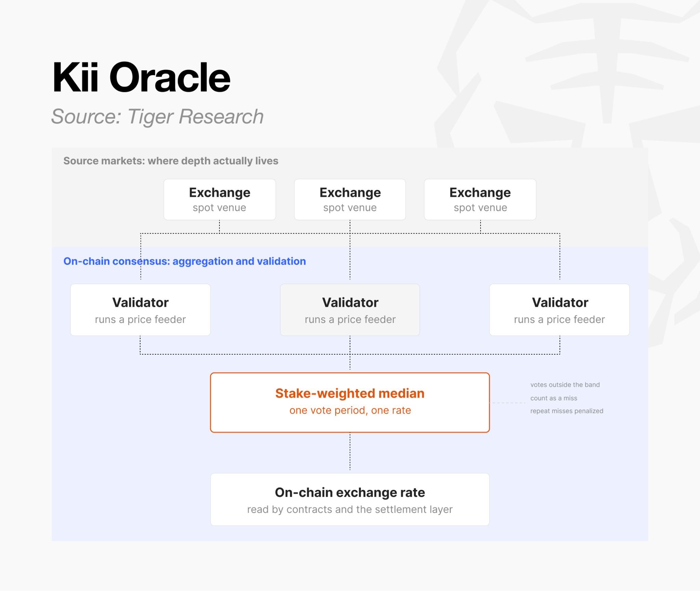The width and height of the screenshot is (700, 591).
Task: Select the "count as a miss" note
Action: pos(554,398)
